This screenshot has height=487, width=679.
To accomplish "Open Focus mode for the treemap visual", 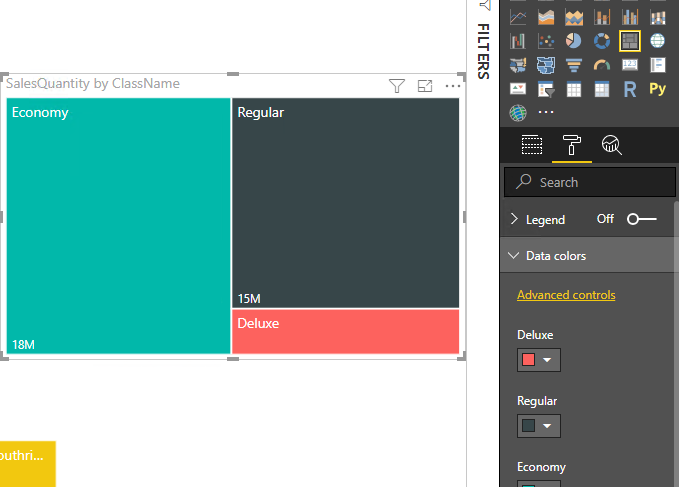I will click(425, 86).
